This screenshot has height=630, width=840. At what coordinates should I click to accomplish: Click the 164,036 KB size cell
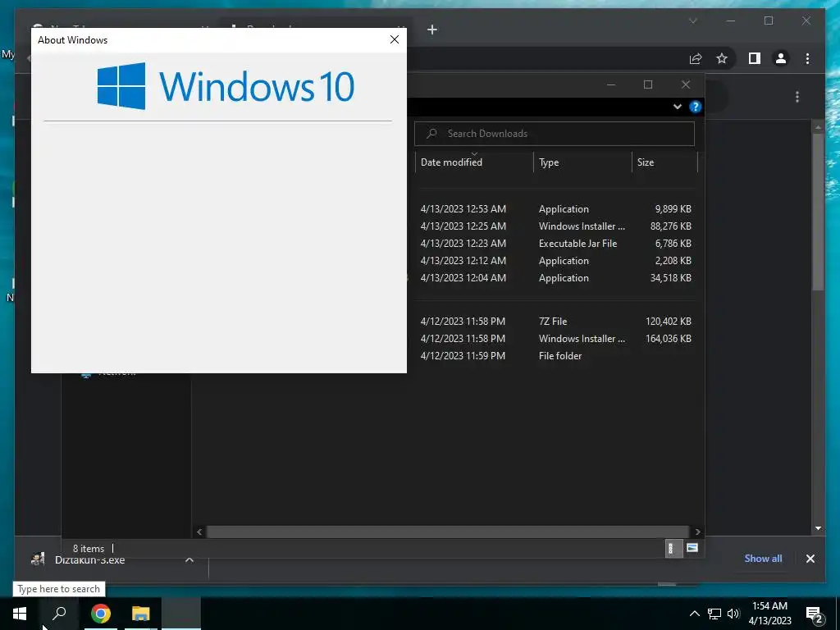(x=668, y=339)
